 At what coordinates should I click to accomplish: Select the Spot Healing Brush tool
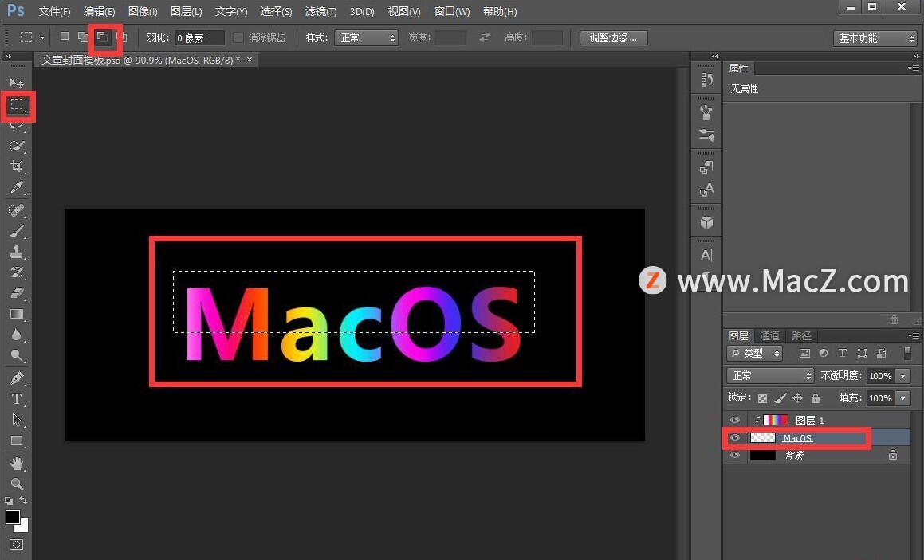(x=17, y=210)
